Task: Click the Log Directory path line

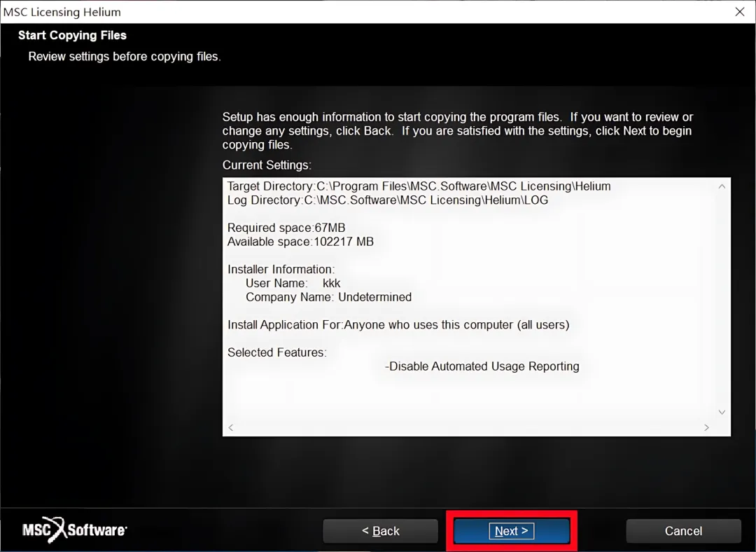Action: tap(388, 200)
